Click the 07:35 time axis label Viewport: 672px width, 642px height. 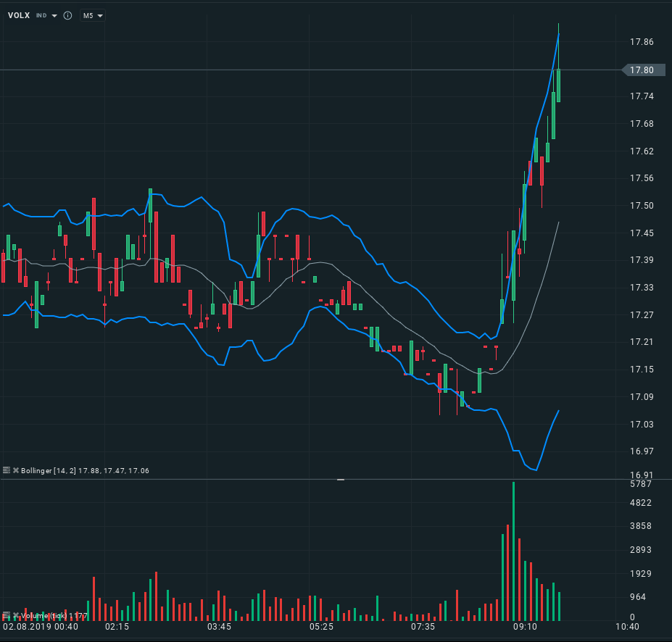click(x=423, y=627)
